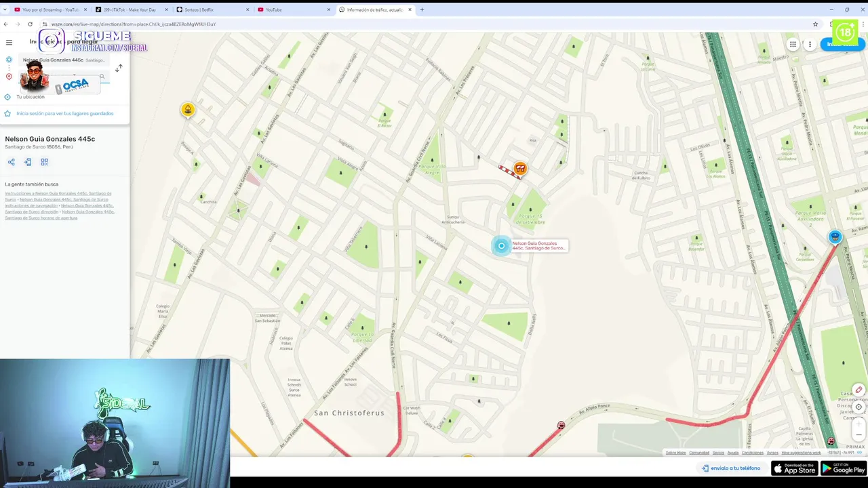Image resolution: width=868 pixels, height=488 pixels.
Task: Click the Iniciar sesión button top right
Action: pos(844,44)
